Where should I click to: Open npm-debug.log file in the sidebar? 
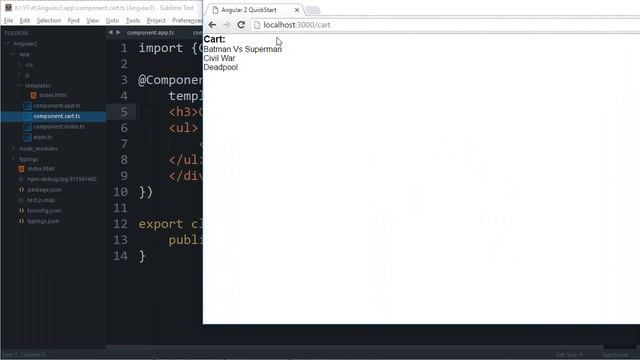pyautogui.click(x=62, y=179)
